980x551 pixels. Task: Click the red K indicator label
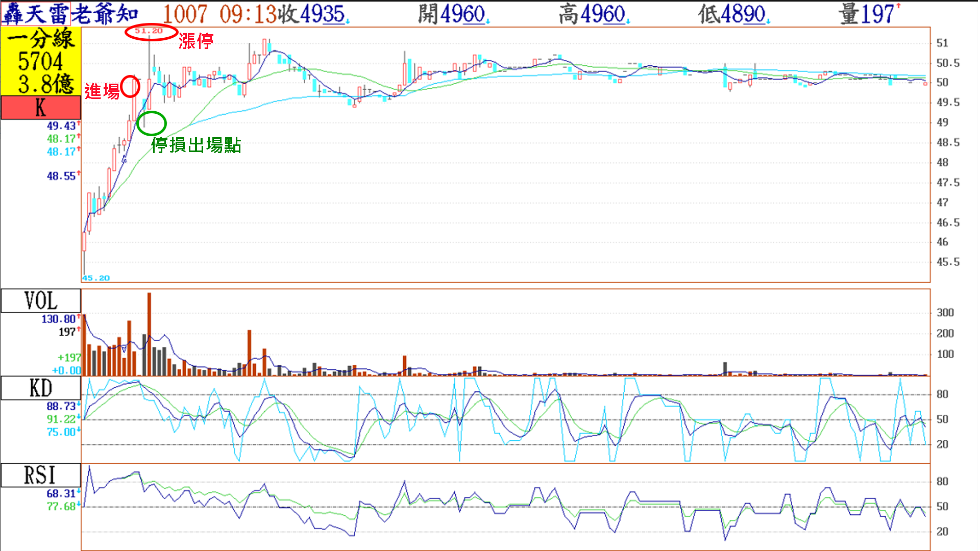coord(41,108)
